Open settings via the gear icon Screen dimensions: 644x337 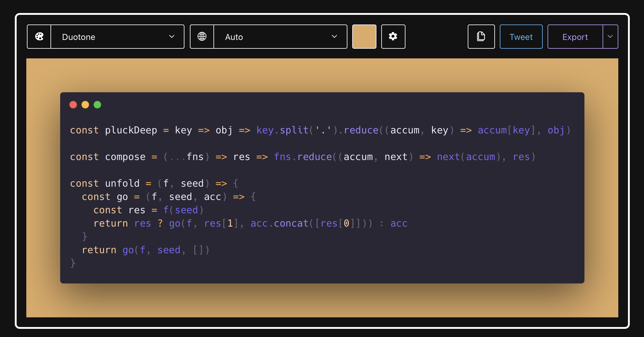[x=393, y=37]
